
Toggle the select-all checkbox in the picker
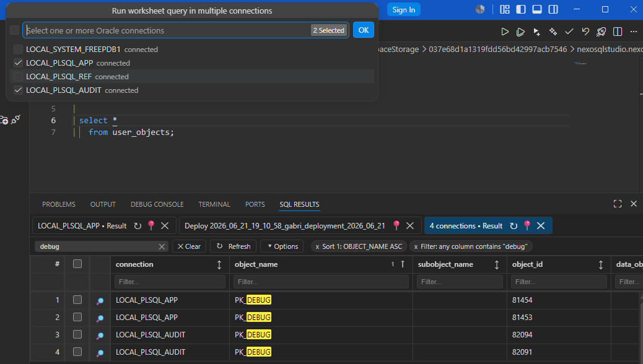pos(14,30)
